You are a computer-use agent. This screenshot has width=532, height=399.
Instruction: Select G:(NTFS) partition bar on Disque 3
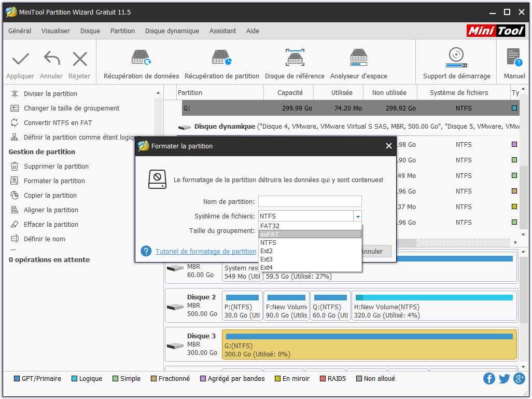tap(369, 345)
